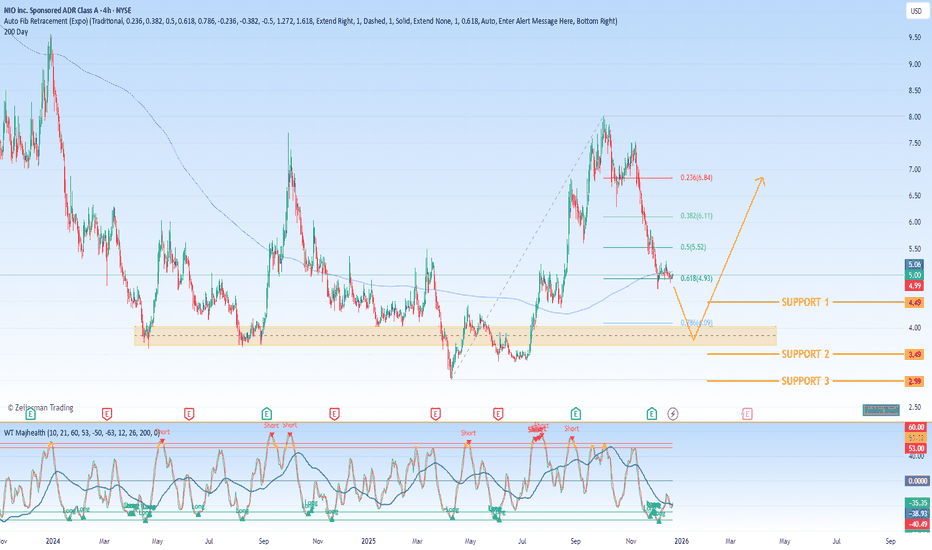This screenshot has height=550, width=932.
Task: Click the red earnings E marker near Mar 2024
Action: point(105,412)
